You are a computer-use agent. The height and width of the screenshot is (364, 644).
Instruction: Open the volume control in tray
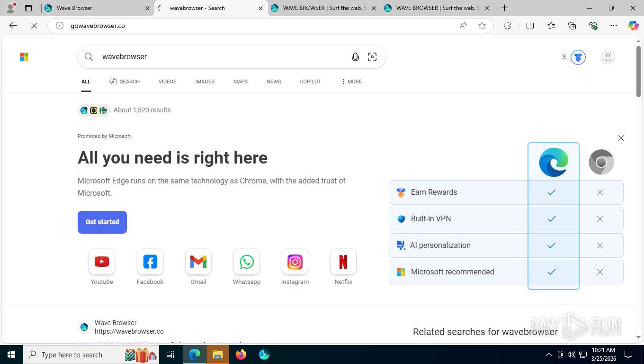[572, 355]
